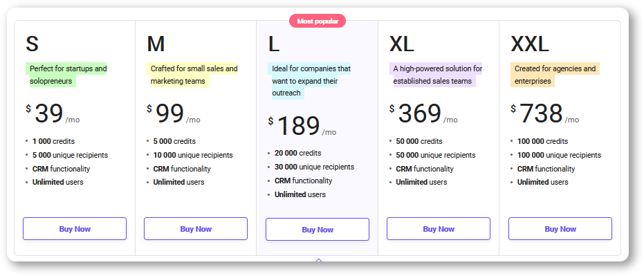644x276 pixels.
Task: Click the small chevron below the L plan
Action: click(x=318, y=260)
